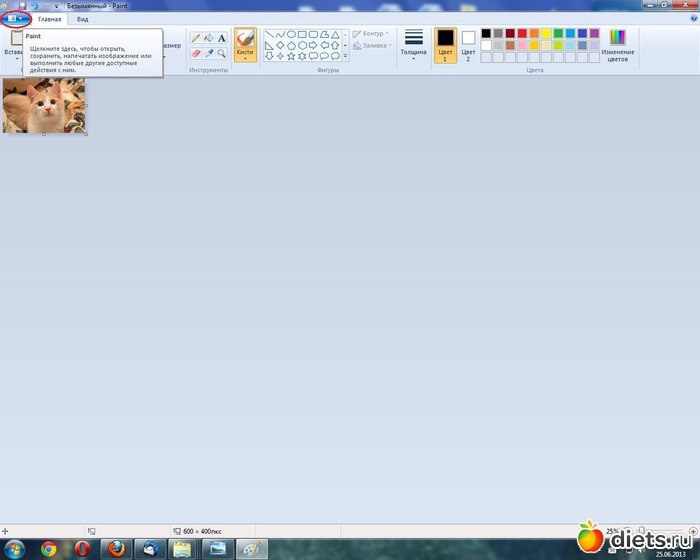Viewport: 700px width, 560px height.
Task: Open the Paint application menu button
Action: pos(15,19)
